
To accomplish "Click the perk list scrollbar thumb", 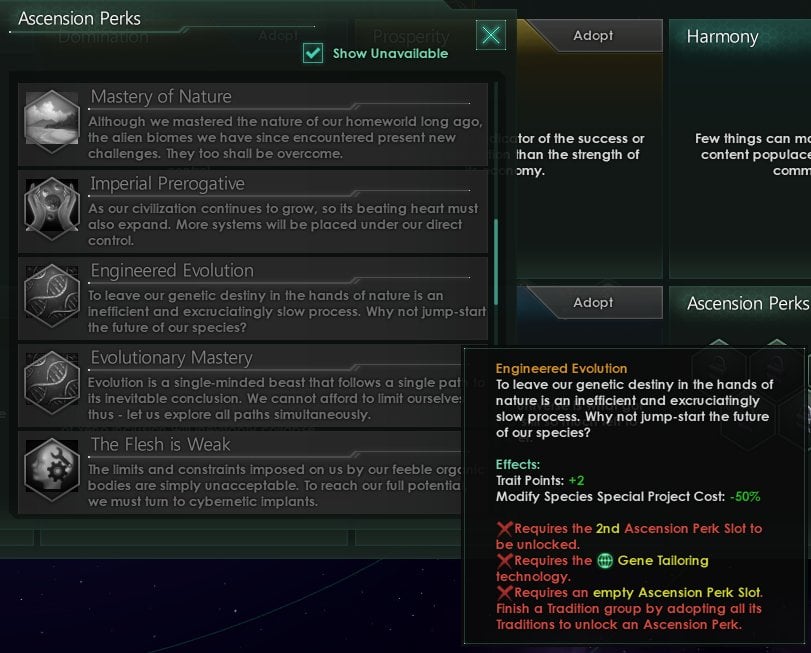I will (x=496, y=262).
